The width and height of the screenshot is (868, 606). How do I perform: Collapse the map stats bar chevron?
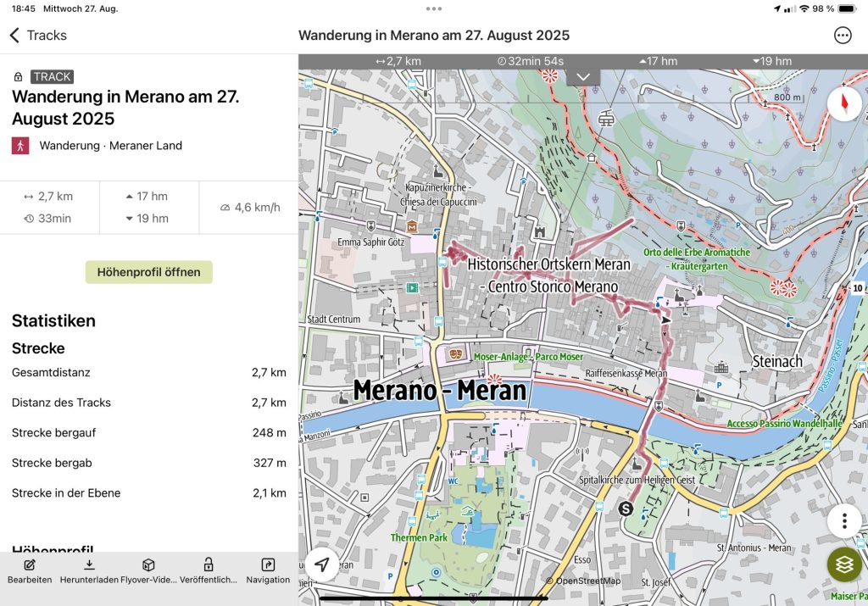click(583, 76)
